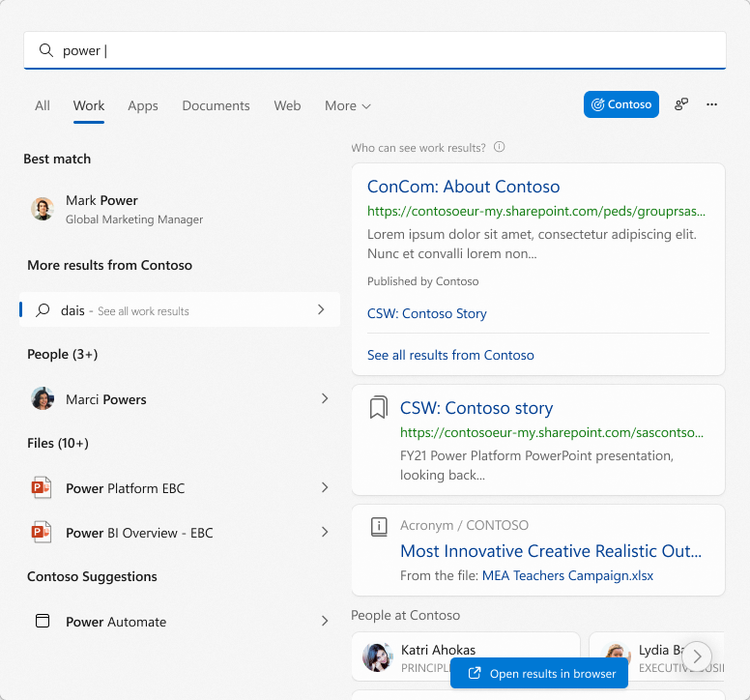The image size is (750, 700).
Task: Open the 'CSW: Contoso Story' sub-link
Action: point(426,313)
